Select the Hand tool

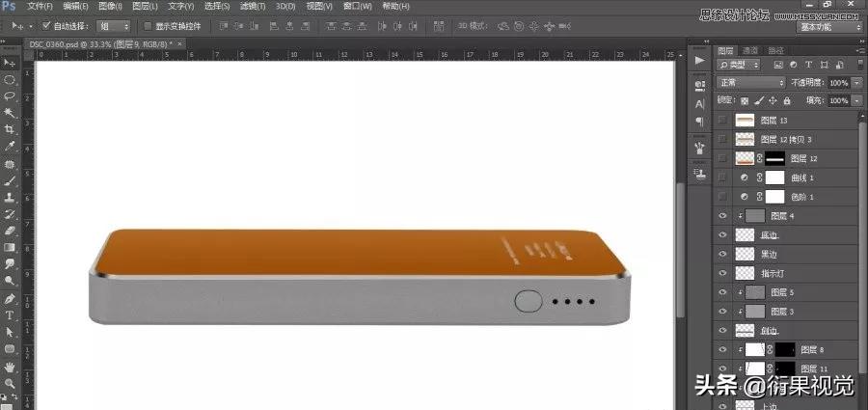click(9, 367)
